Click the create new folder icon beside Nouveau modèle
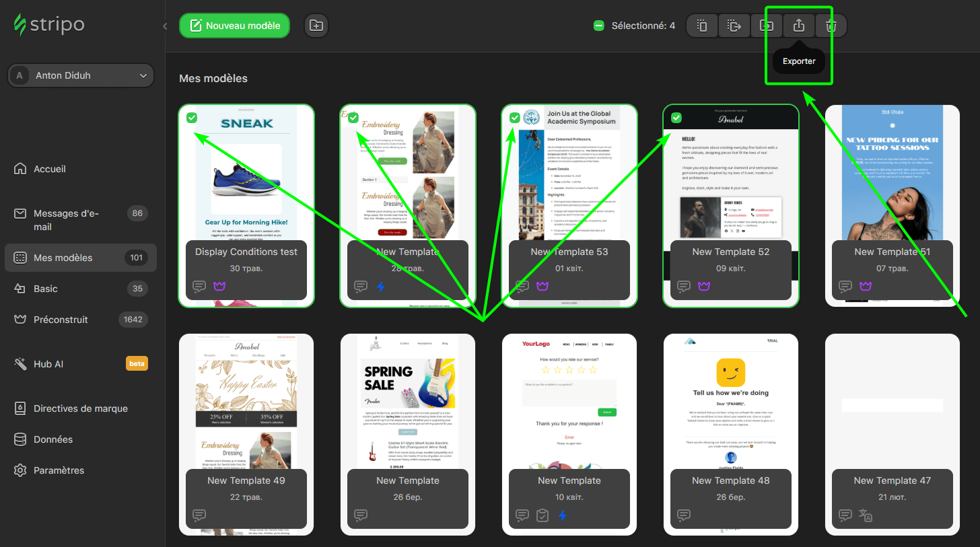The height and width of the screenshot is (547, 980). 316,24
